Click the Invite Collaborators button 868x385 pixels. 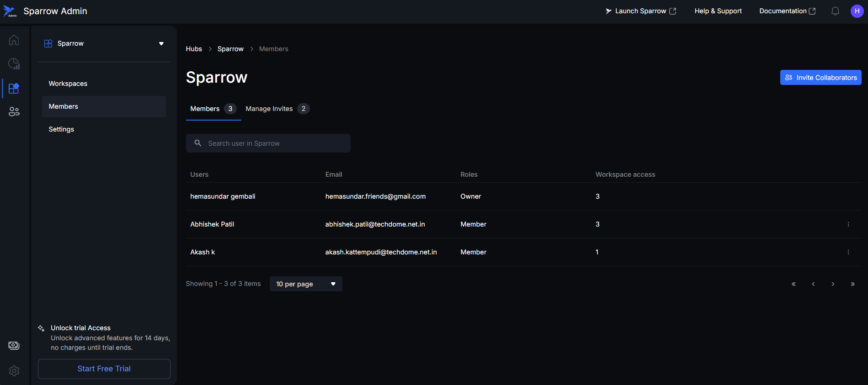[820, 78]
